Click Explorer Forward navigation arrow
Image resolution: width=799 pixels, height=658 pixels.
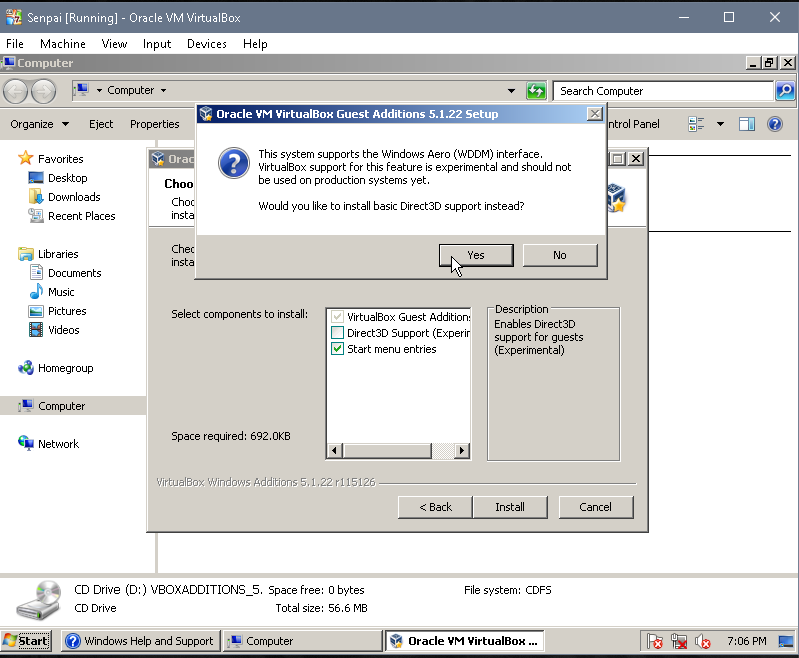44,92
